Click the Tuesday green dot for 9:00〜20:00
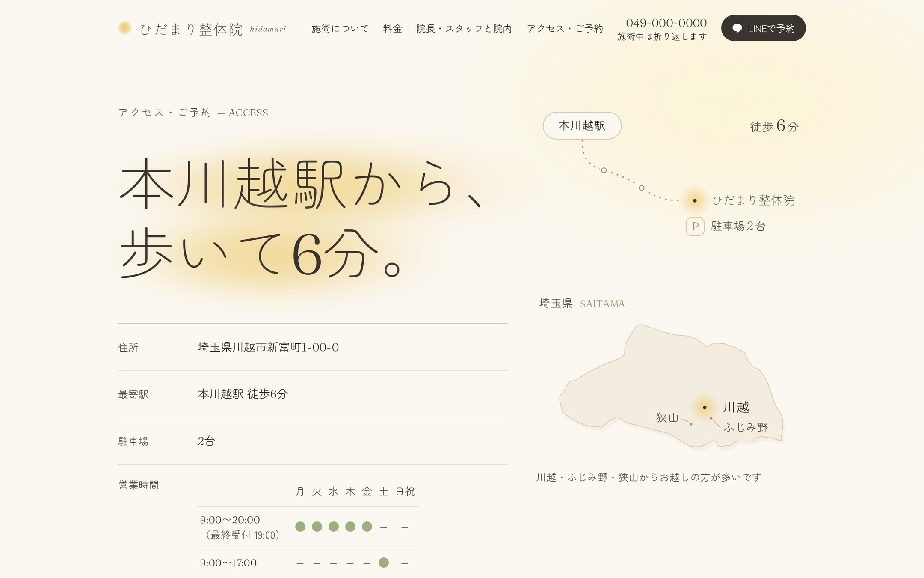This screenshot has width=924, height=578. (x=317, y=527)
